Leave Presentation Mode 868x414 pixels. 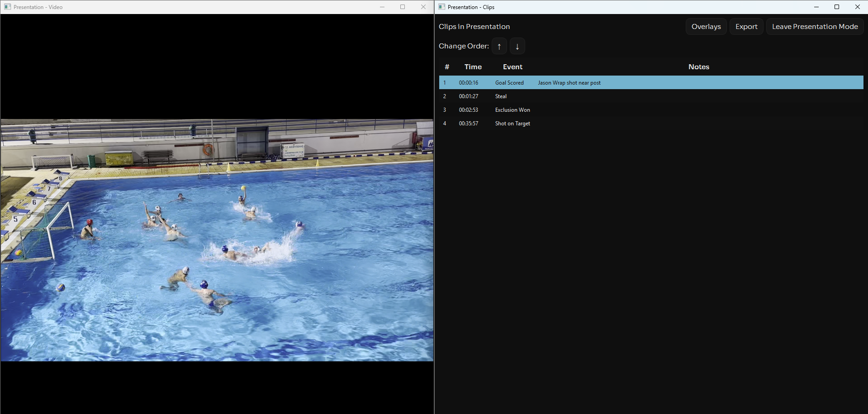(815, 27)
